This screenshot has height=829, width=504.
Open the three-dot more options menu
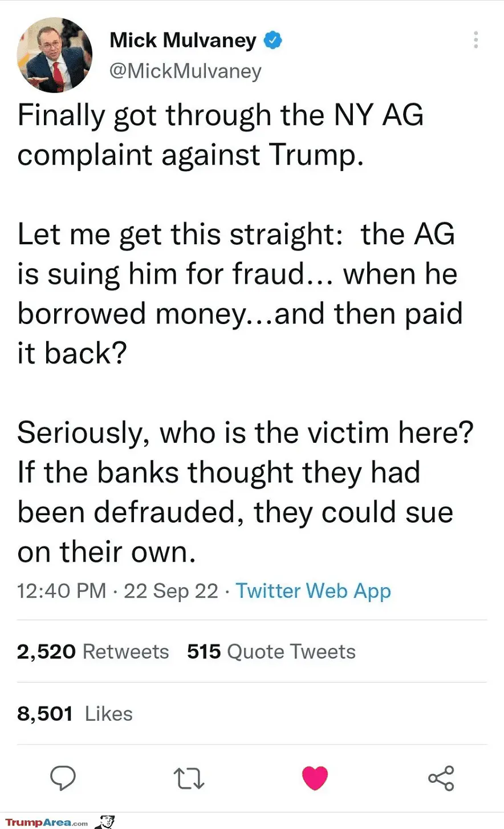[475, 40]
